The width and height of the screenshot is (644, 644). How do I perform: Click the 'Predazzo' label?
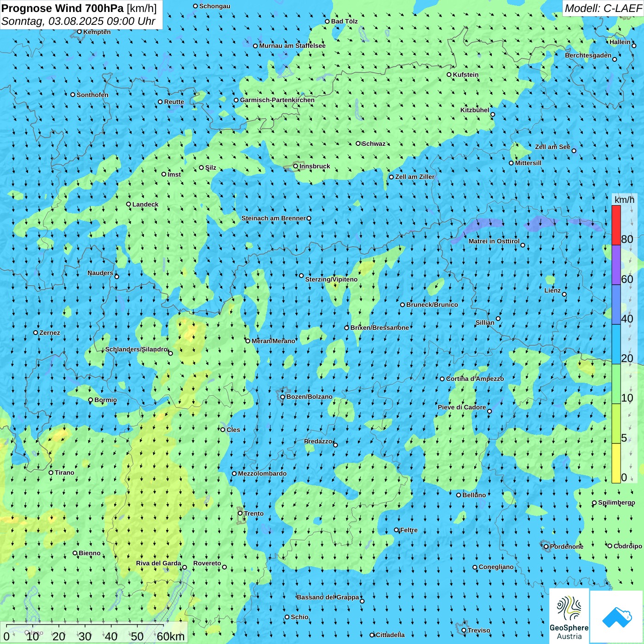[318, 441]
